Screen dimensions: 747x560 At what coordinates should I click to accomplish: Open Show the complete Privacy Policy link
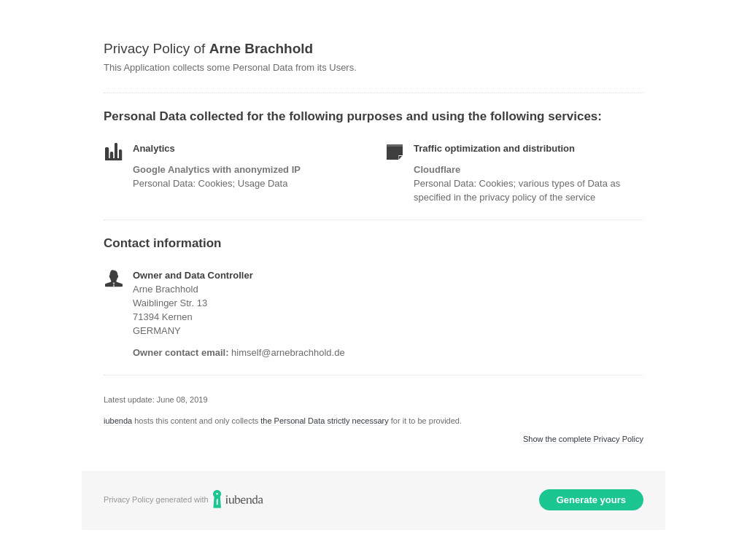click(x=583, y=439)
